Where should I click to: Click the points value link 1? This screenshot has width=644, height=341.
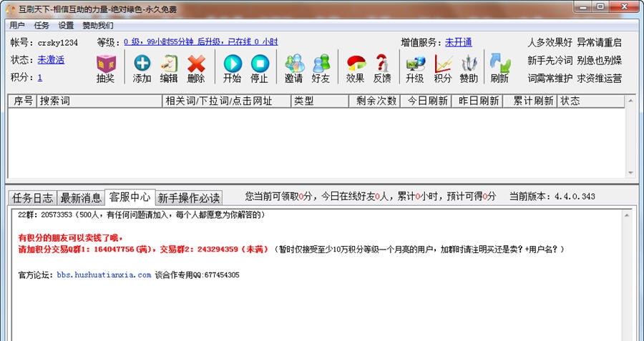(x=40, y=77)
